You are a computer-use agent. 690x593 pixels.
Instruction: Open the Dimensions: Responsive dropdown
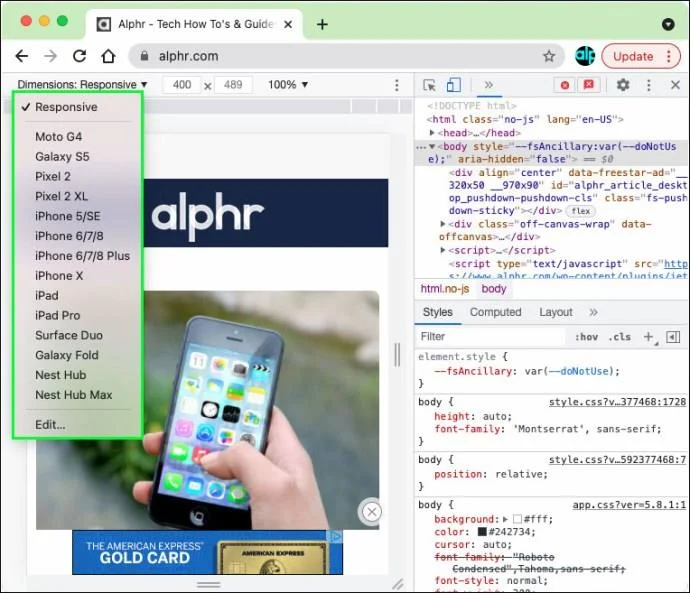(82, 84)
